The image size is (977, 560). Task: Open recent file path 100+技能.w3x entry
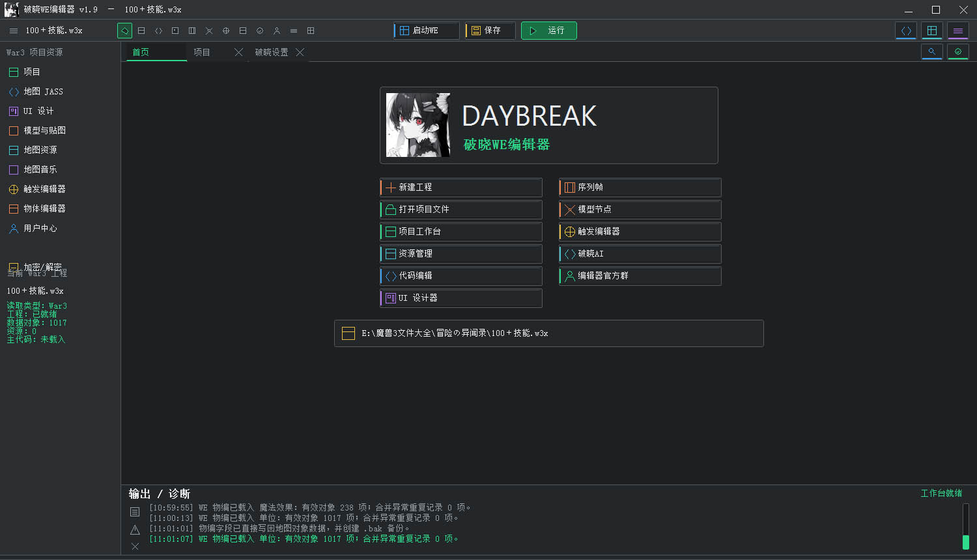[549, 333]
